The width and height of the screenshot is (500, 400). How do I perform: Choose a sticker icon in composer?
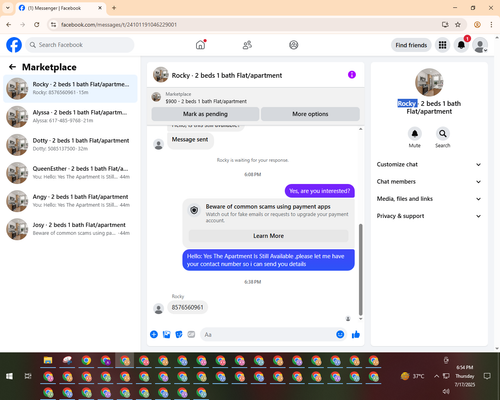click(179, 334)
